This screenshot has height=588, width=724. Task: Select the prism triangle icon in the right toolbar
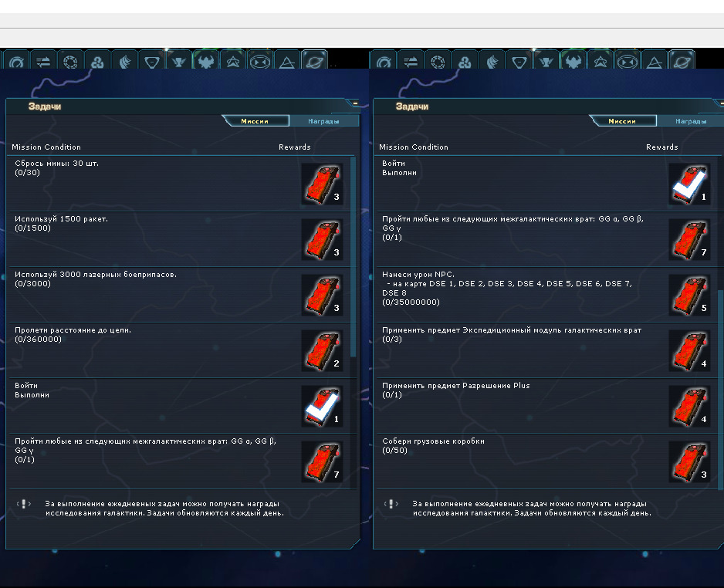(655, 60)
